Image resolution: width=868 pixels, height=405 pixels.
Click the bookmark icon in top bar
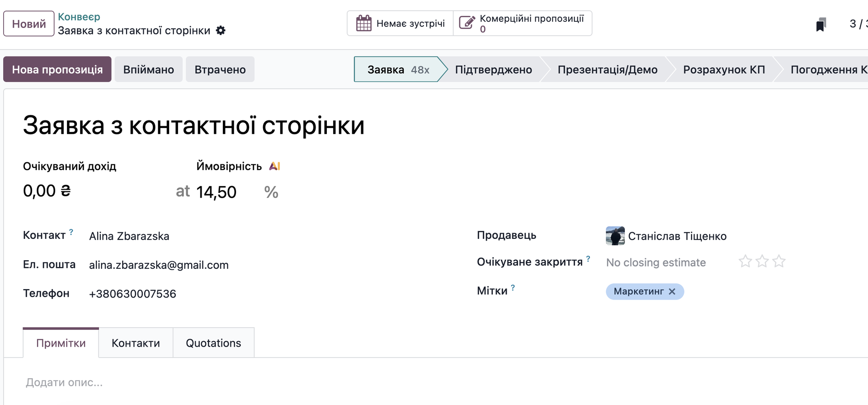click(x=821, y=24)
